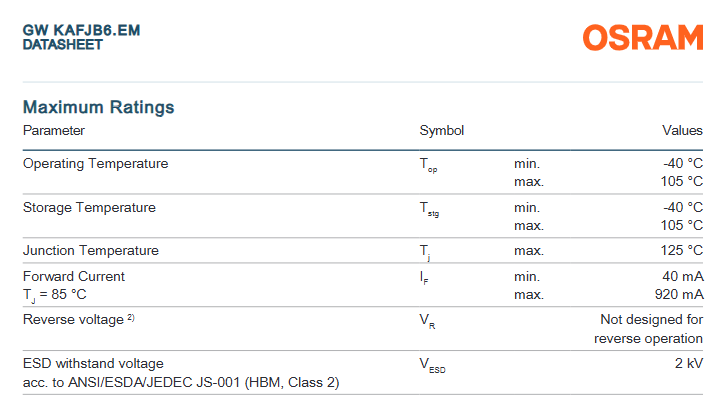
Task: Click the Symbol column header
Action: click(x=441, y=131)
